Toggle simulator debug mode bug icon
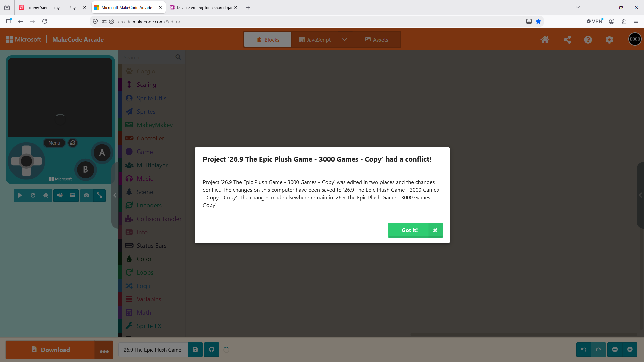Viewport: 644px width, 362px height. pyautogui.click(x=46, y=195)
